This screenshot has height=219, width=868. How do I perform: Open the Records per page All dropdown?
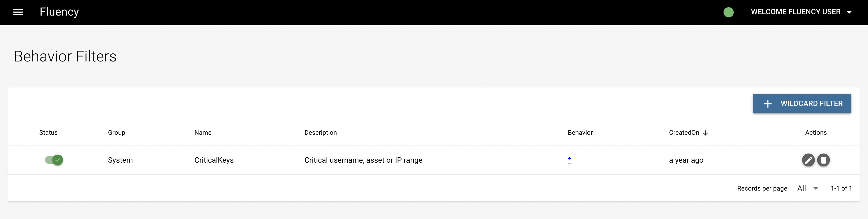(x=808, y=188)
